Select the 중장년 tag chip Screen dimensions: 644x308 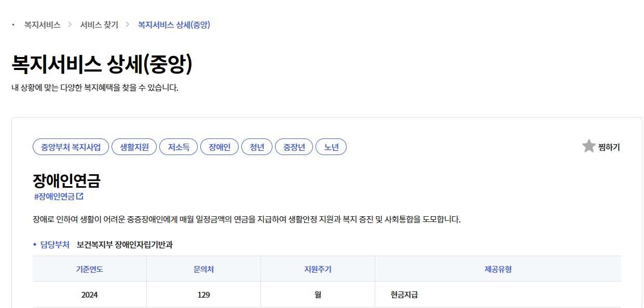click(x=294, y=147)
